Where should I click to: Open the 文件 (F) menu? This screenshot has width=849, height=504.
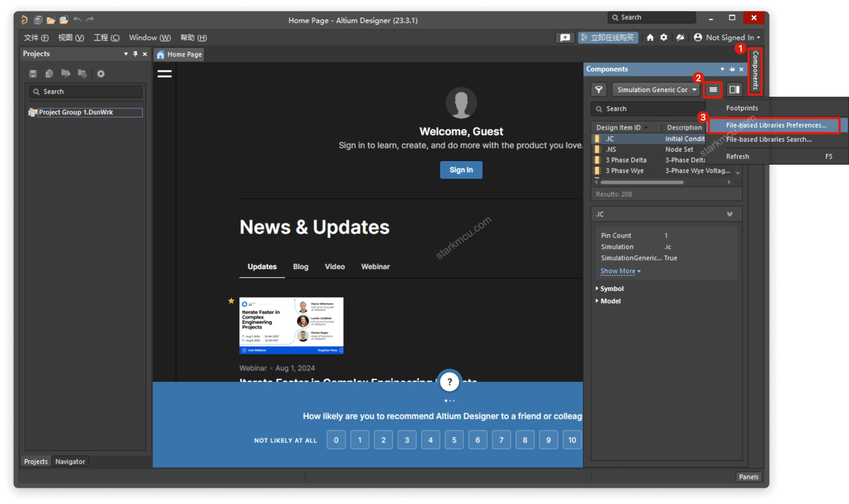click(x=36, y=38)
